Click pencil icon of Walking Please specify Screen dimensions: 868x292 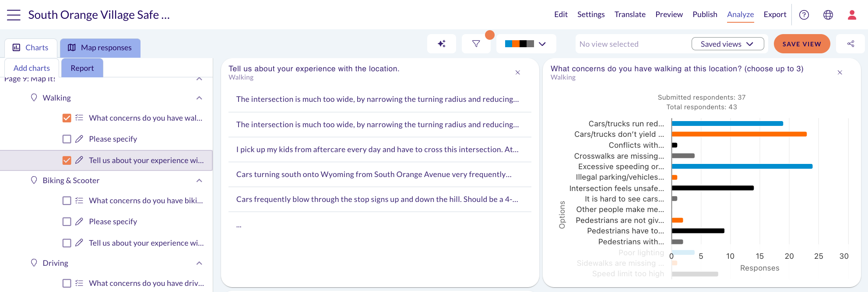click(x=79, y=139)
